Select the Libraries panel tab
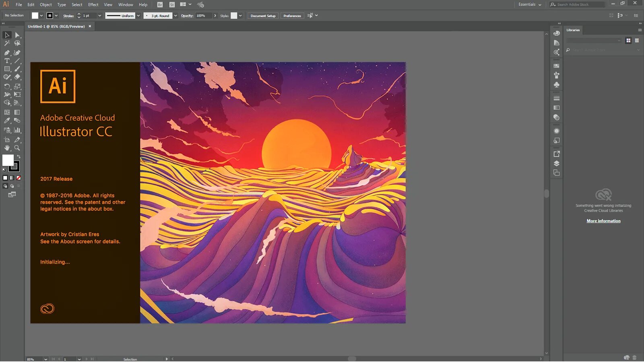The width and height of the screenshot is (644, 362). point(573,30)
